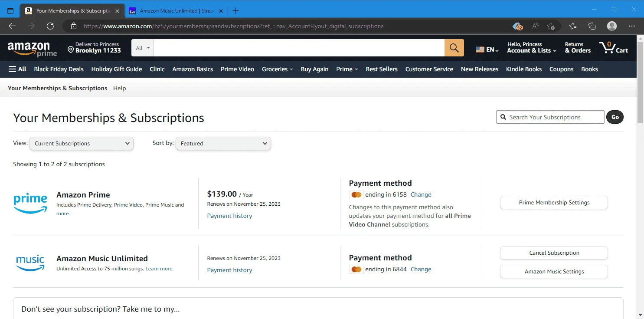Click the New Tab plus button
The height and width of the screenshot is (319, 644).
pyautogui.click(x=235, y=10)
